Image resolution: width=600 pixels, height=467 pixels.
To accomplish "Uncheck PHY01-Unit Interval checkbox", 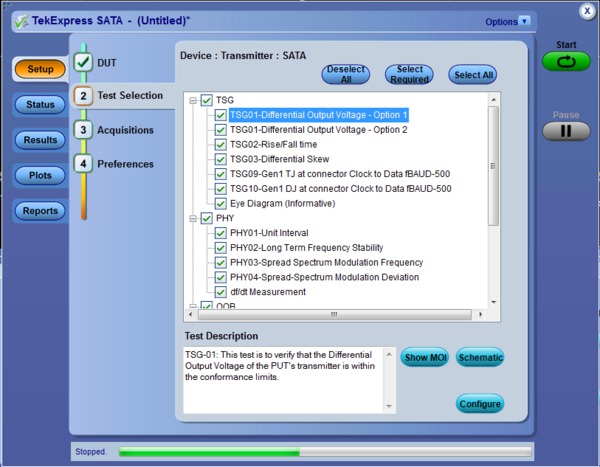I will pyautogui.click(x=220, y=233).
